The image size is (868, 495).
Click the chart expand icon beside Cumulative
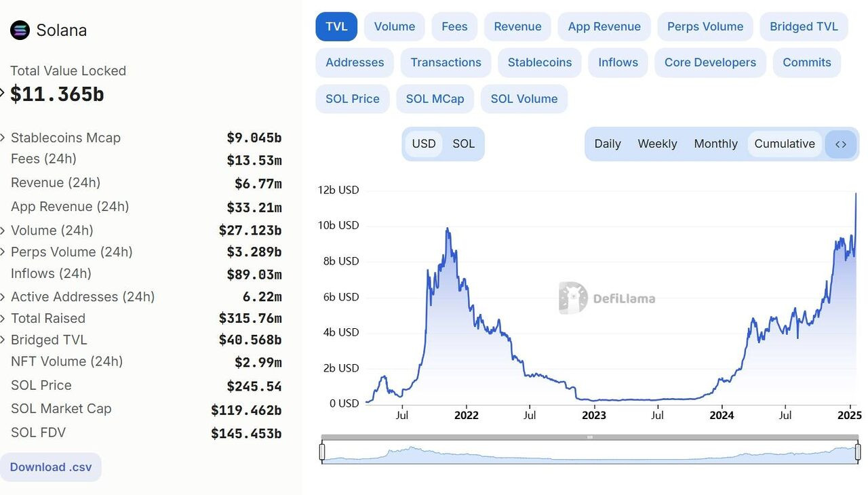click(x=840, y=144)
